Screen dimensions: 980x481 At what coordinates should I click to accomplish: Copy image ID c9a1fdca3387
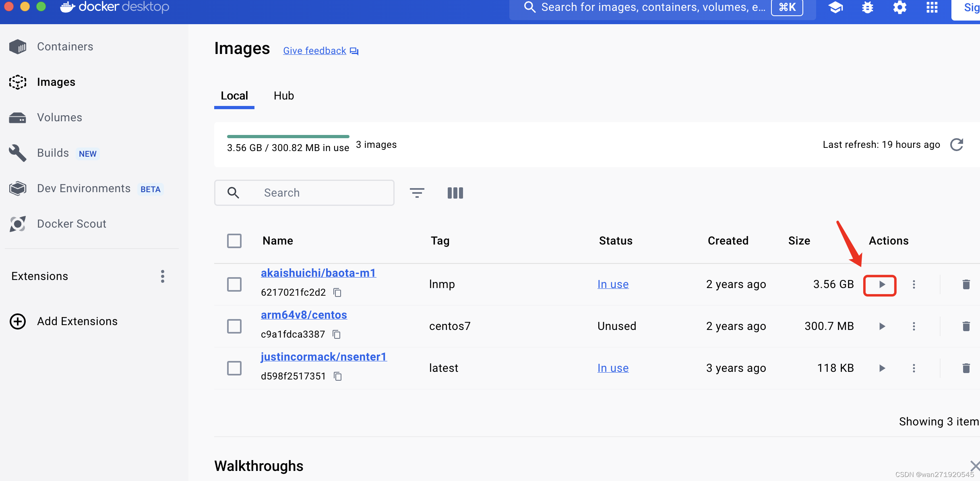pos(337,334)
